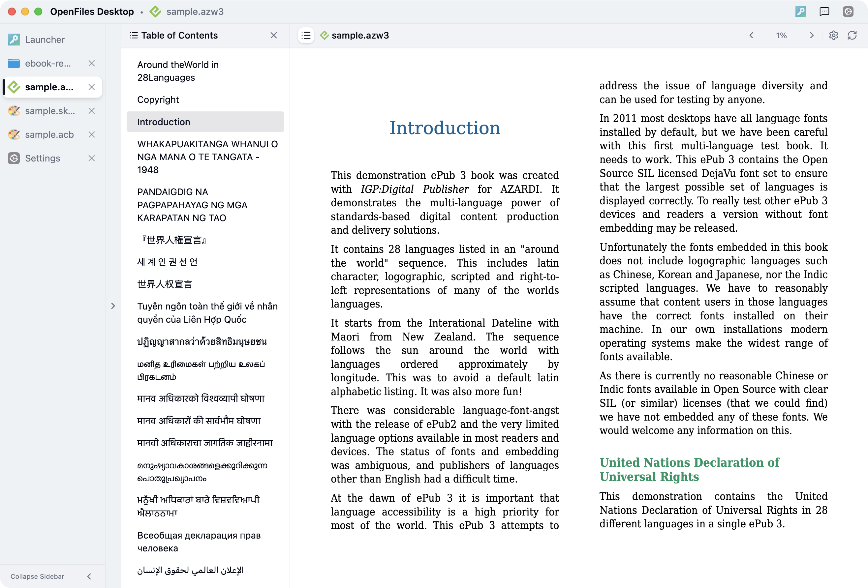The image size is (868, 588).
Task: Open the मानव अधिकारों की सार्वभौम घोषणा chapter
Action: [205, 421]
